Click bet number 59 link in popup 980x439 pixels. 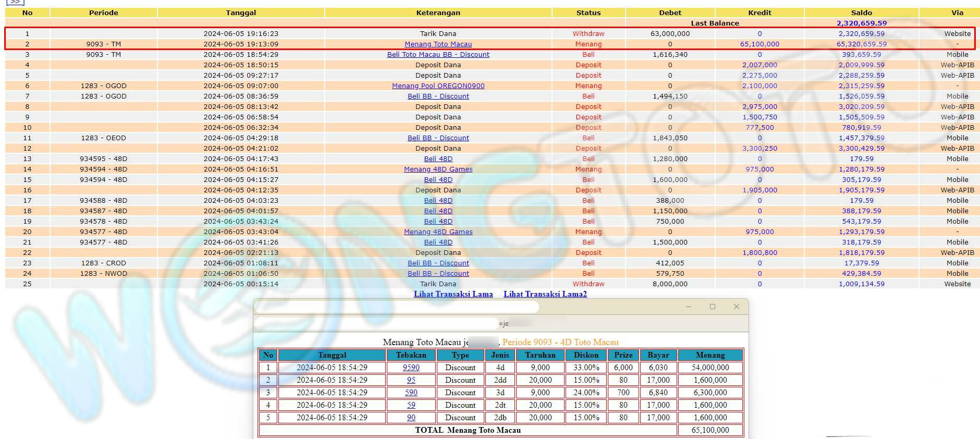click(411, 405)
